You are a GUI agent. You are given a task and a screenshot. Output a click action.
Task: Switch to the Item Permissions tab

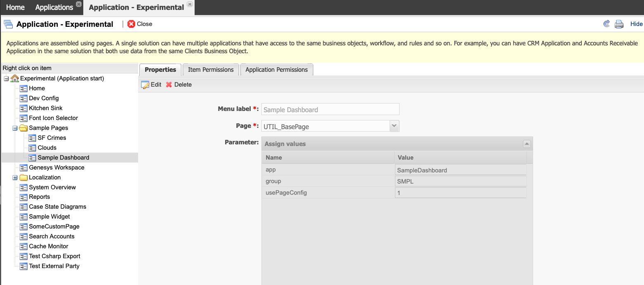point(211,70)
